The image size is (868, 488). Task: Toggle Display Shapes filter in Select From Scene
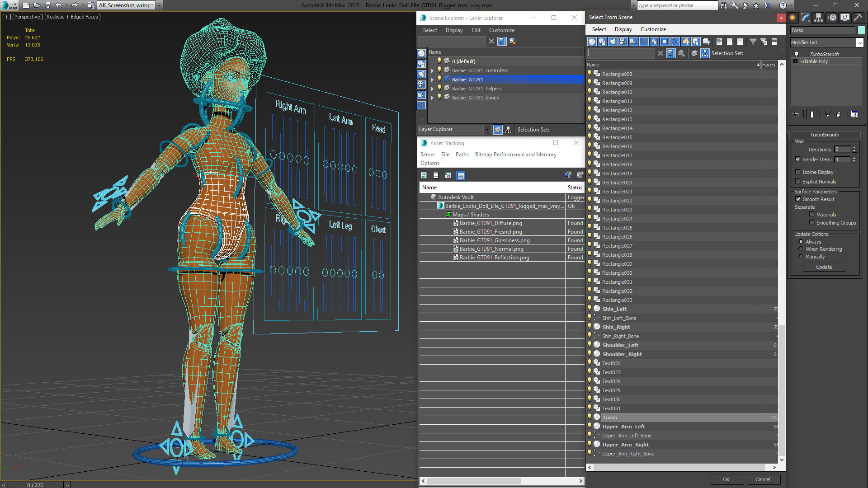602,42
